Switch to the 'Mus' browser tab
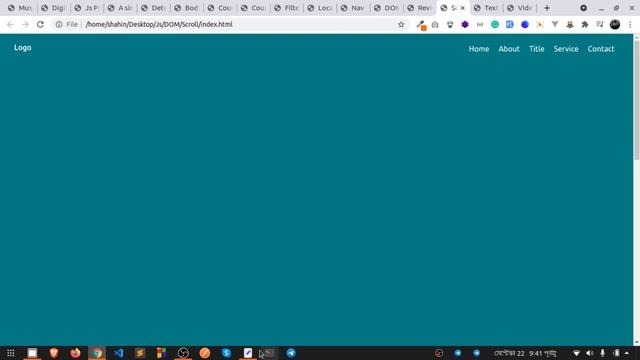 tap(20, 8)
